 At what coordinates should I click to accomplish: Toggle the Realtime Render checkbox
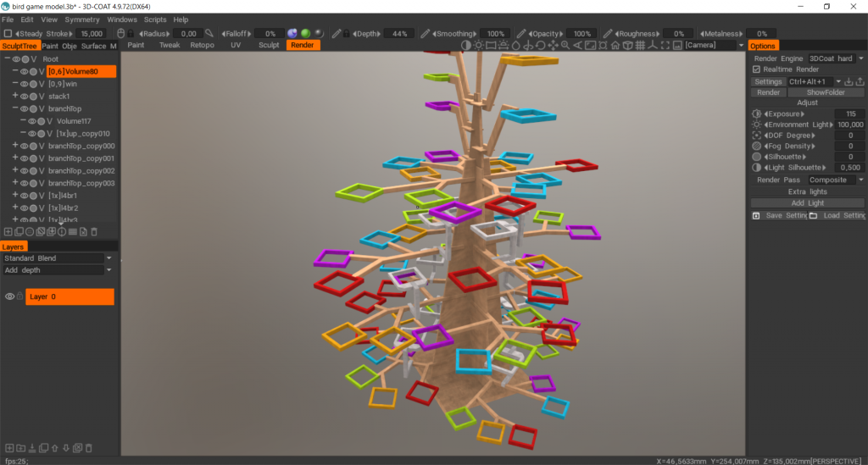pyautogui.click(x=756, y=69)
